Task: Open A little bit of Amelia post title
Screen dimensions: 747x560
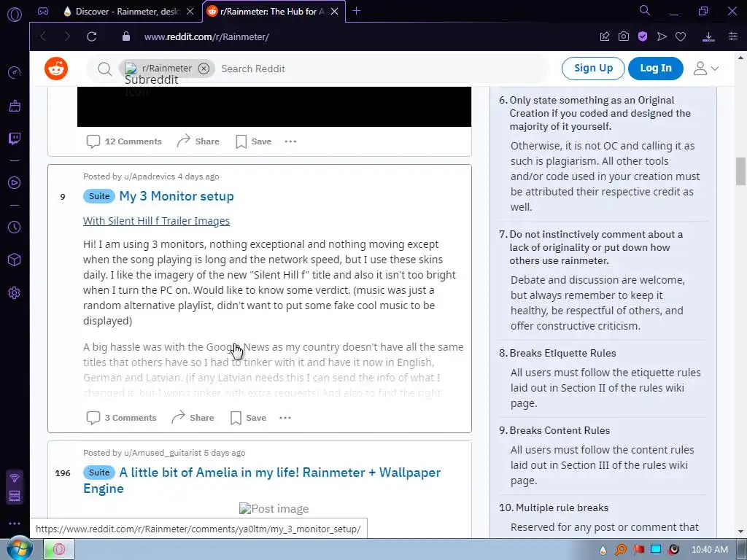Action: (x=262, y=481)
